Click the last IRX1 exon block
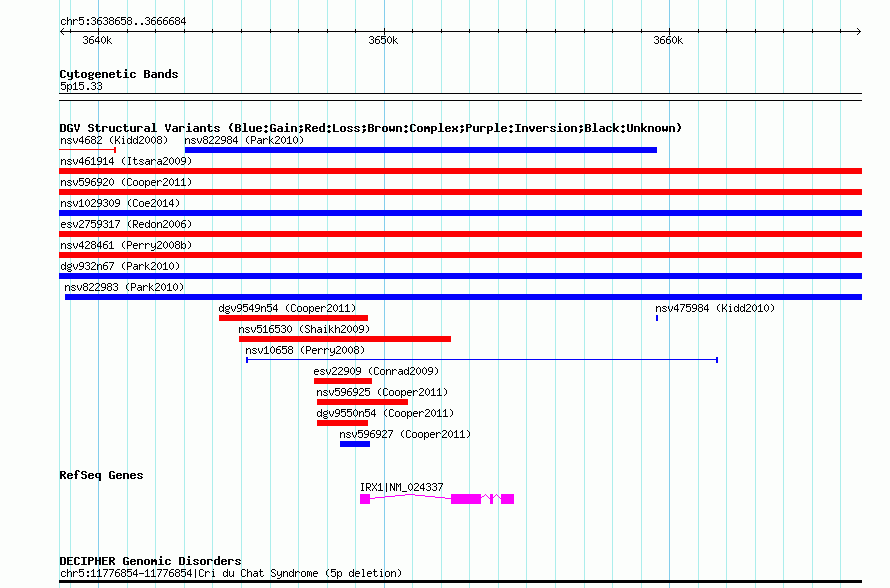 tap(507, 499)
